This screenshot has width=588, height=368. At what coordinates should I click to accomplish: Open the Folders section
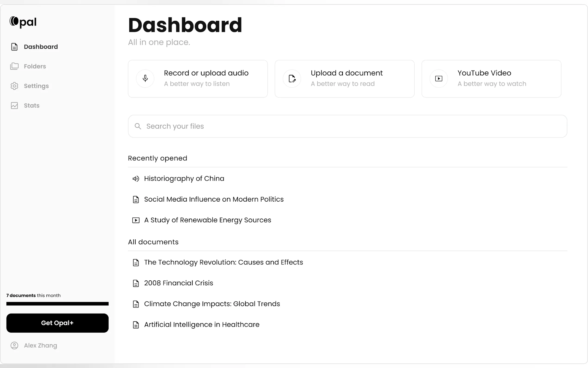(x=35, y=66)
